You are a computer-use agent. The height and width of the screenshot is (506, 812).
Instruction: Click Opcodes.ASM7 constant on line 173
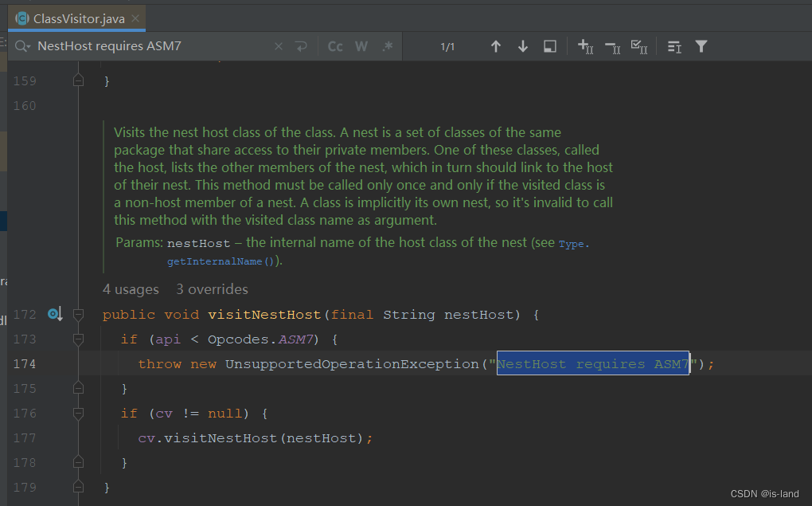pos(260,339)
